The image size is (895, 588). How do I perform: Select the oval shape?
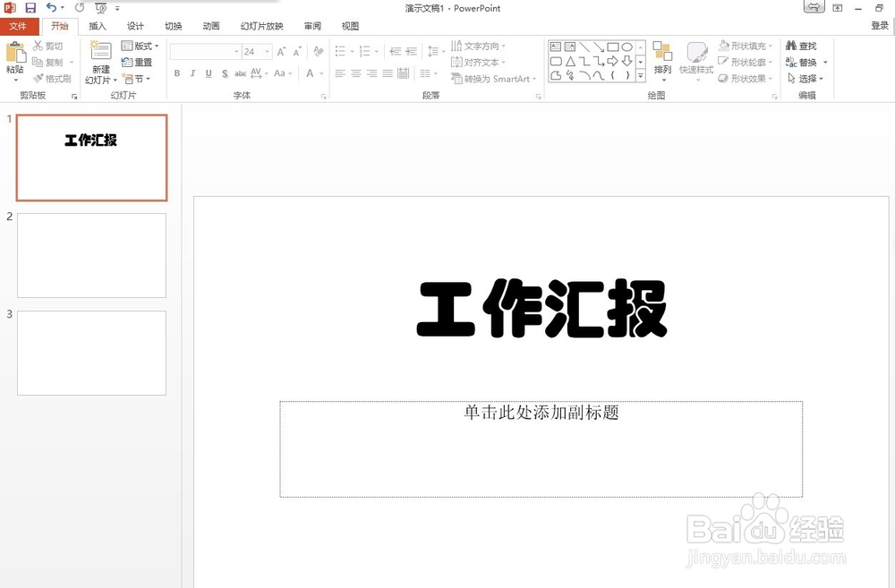[x=626, y=47]
